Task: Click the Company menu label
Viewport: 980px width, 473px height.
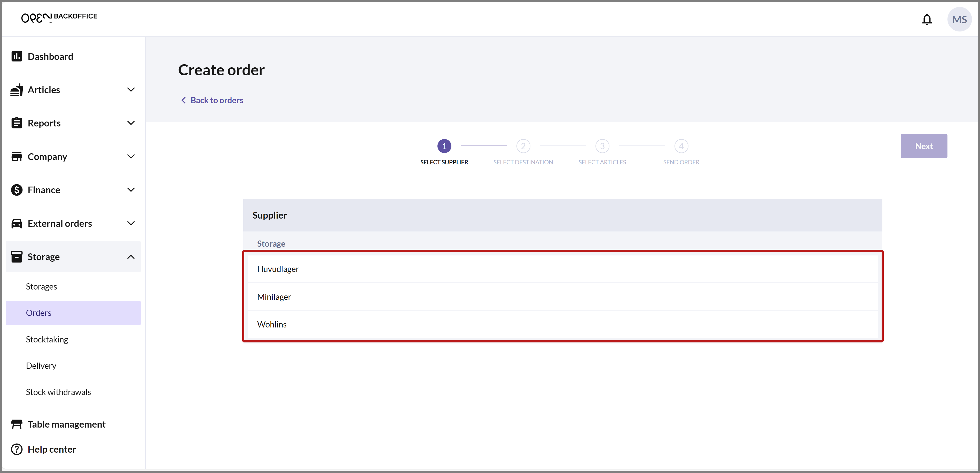Action: (47, 157)
